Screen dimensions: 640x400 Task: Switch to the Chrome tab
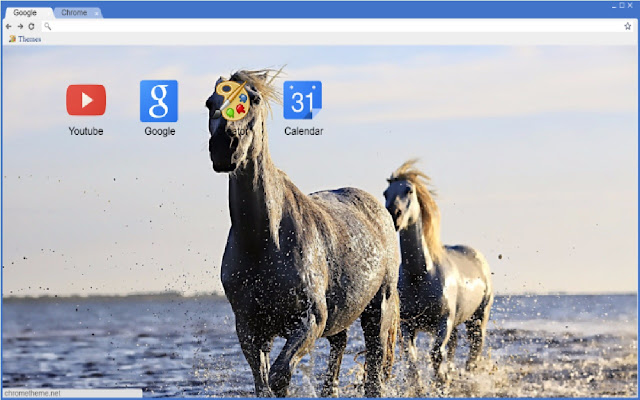coord(76,13)
